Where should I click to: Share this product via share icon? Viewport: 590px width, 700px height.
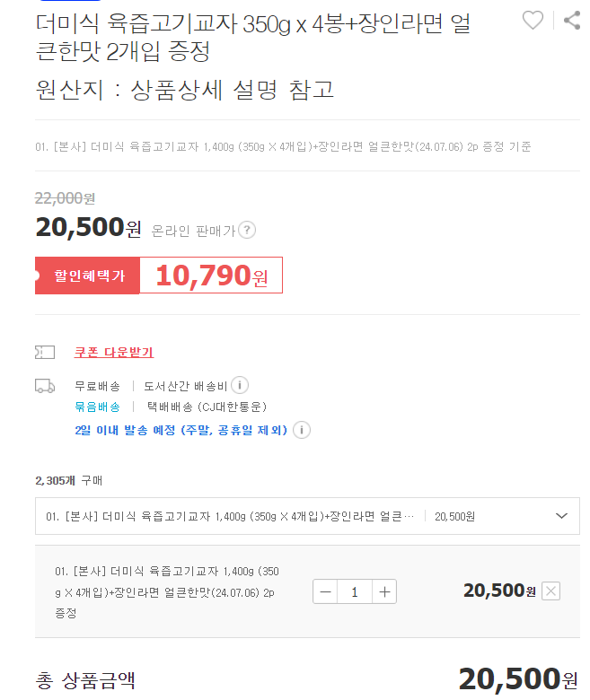coord(572,21)
